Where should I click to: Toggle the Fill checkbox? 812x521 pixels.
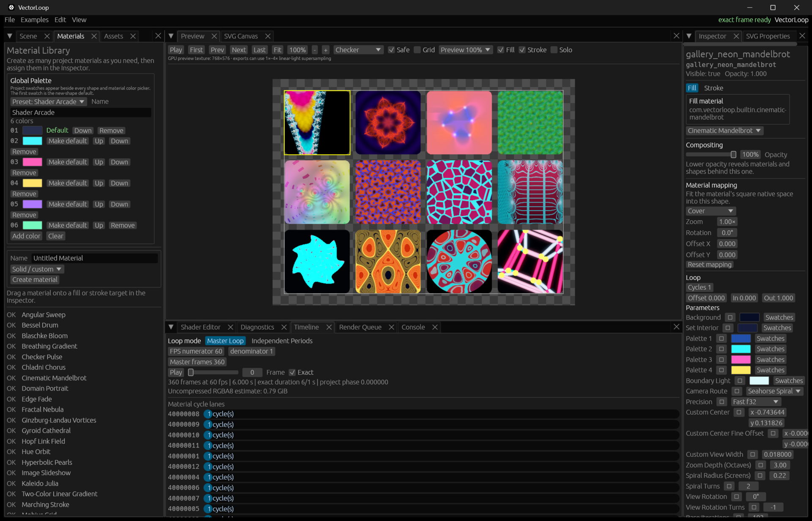point(501,50)
